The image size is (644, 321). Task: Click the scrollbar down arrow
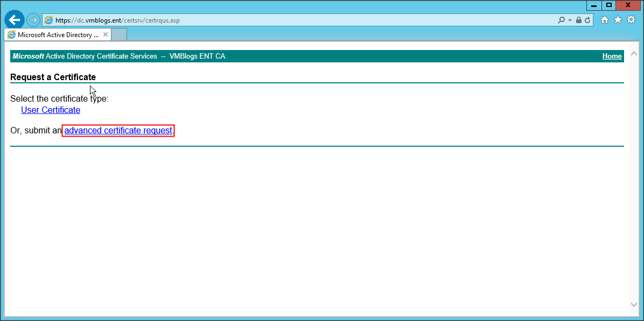click(634, 304)
